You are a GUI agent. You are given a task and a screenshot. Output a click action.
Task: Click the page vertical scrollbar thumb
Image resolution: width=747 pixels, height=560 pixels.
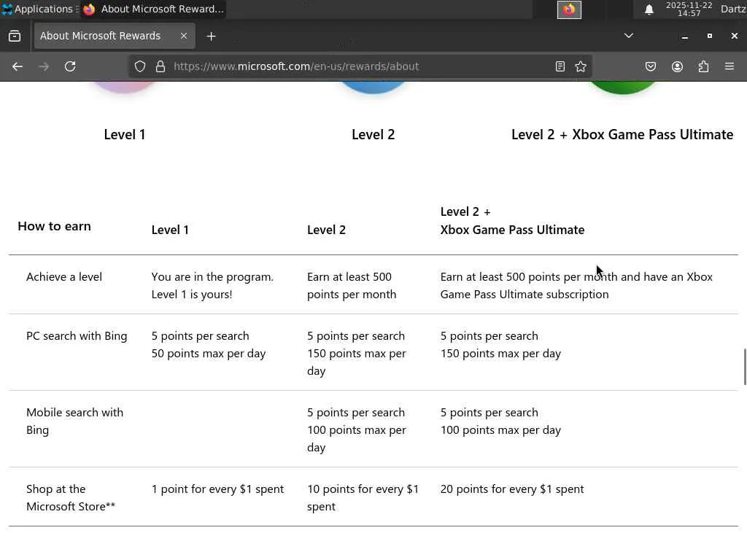point(745,367)
